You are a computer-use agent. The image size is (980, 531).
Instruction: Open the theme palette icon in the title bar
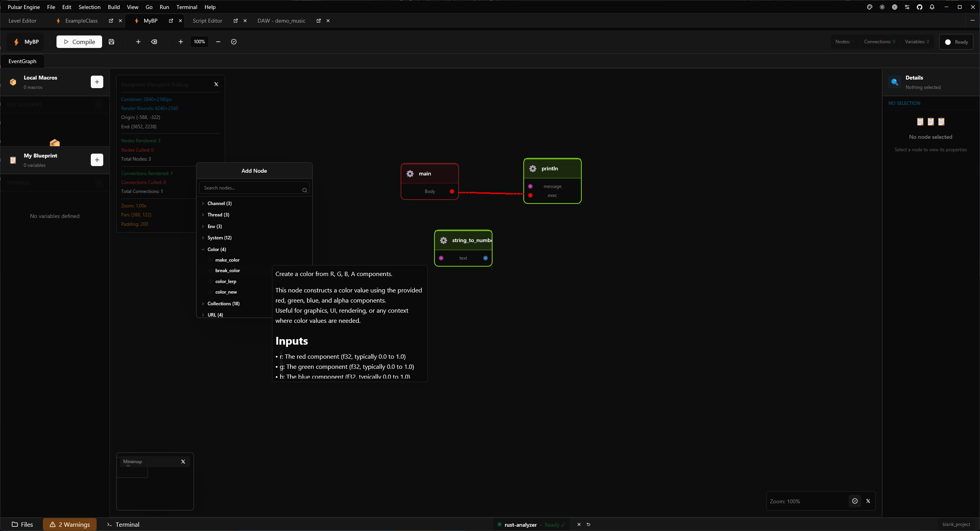[x=869, y=7]
